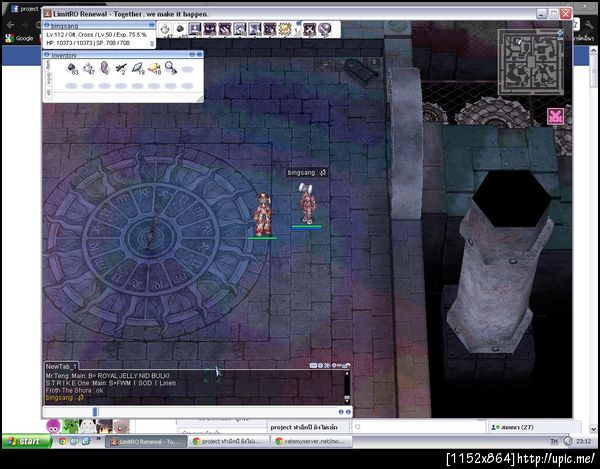Image resolution: width=600 pixels, height=469 pixels.
Task: Switch to the LimitRO Renewal taskbar button
Action: coord(145,441)
